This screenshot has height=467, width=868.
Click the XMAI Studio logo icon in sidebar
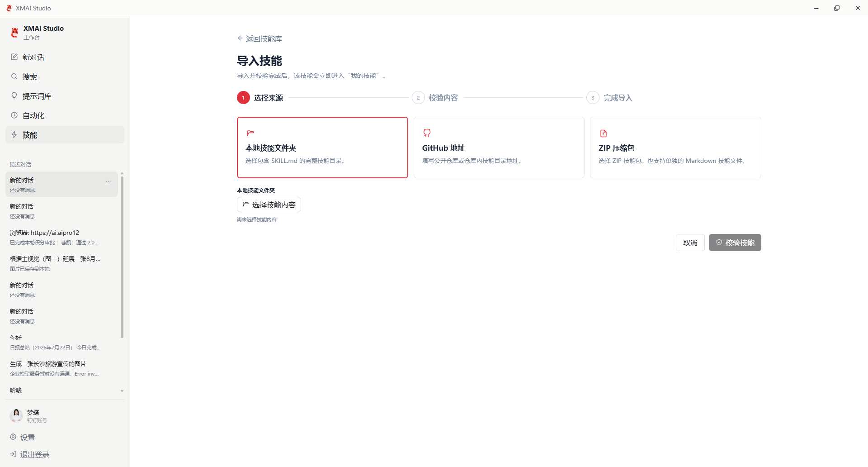(x=14, y=33)
